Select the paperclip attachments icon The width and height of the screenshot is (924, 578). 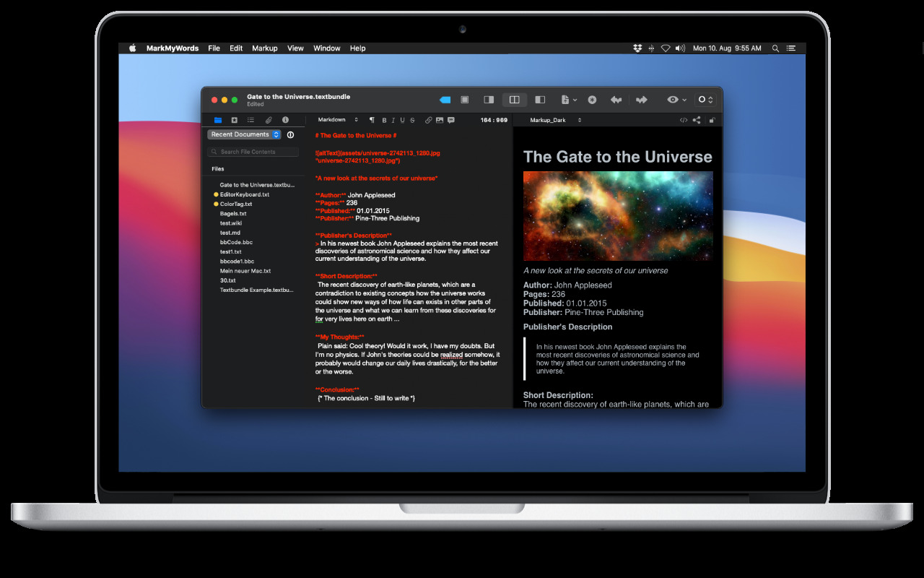click(268, 120)
